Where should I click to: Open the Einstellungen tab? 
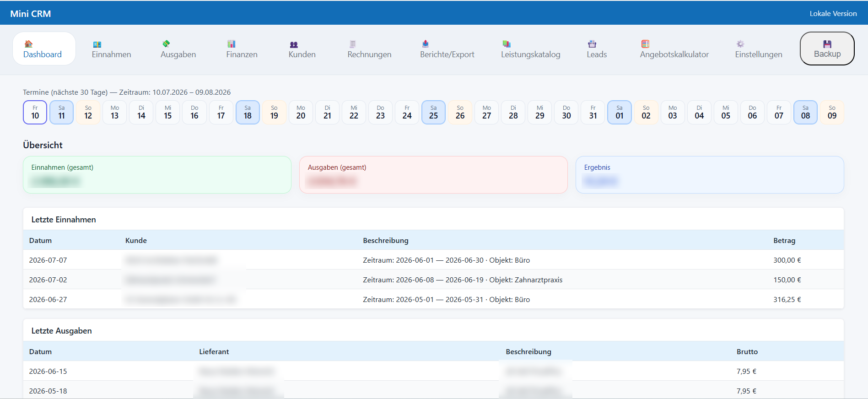click(758, 49)
